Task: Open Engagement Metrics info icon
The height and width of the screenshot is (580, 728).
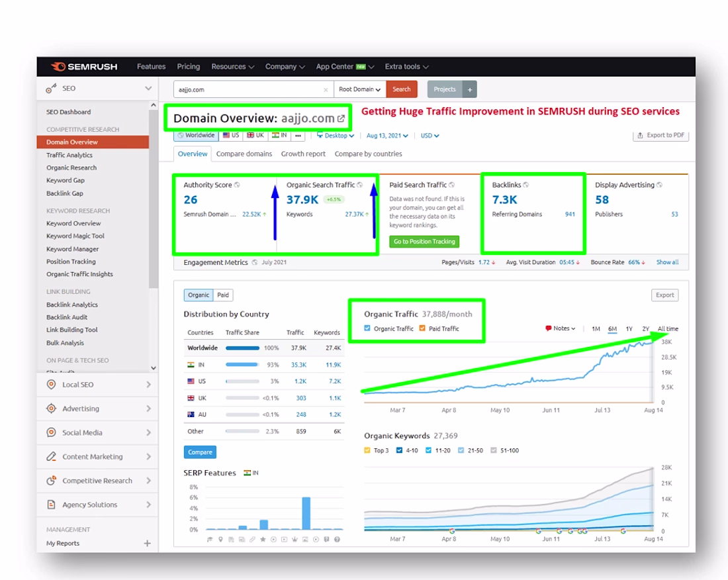Action: [x=255, y=262]
